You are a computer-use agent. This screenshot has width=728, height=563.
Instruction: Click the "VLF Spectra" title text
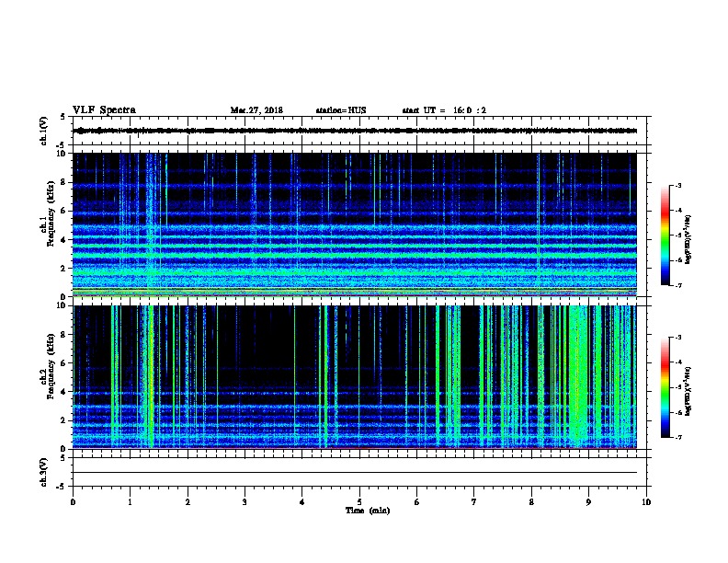coord(104,110)
